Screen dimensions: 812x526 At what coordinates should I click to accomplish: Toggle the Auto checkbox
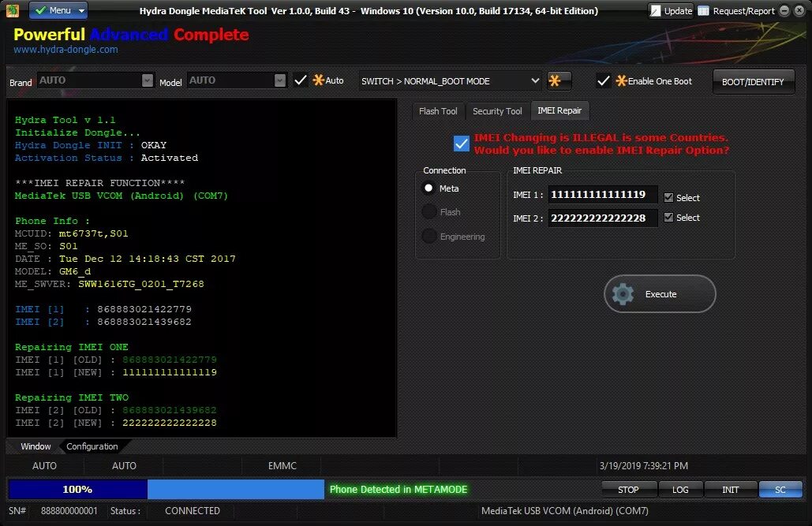(x=301, y=80)
